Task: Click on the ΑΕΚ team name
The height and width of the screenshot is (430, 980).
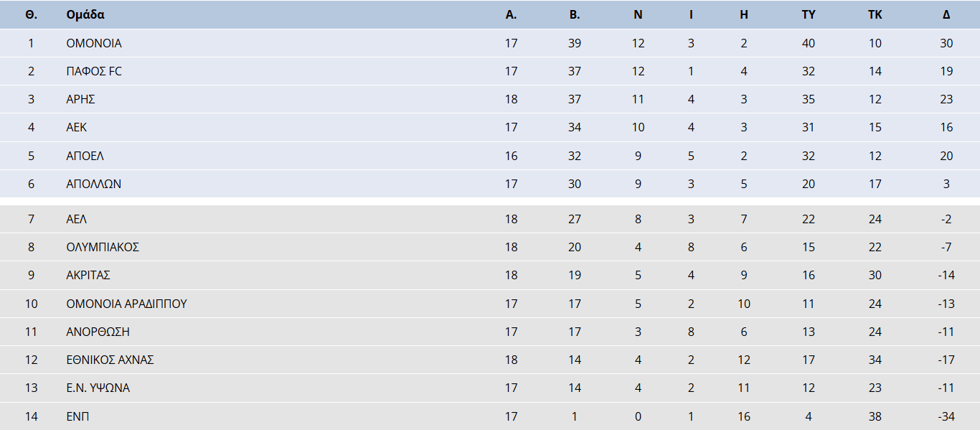Action: click(x=77, y=127)
